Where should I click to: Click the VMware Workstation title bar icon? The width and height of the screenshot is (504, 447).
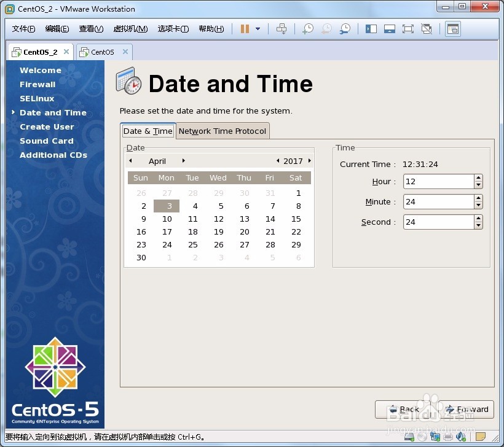click(x=10, y=9)
